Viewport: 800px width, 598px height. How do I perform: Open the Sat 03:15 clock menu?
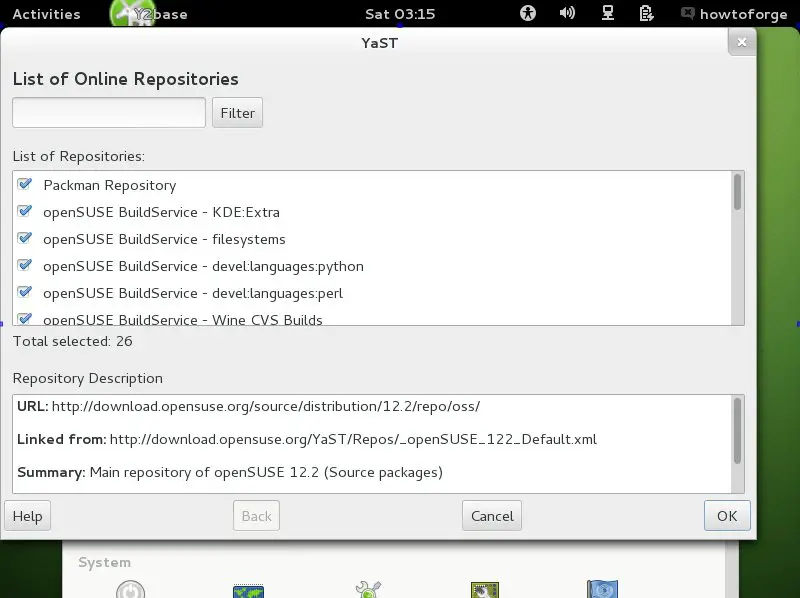(400, 14)
